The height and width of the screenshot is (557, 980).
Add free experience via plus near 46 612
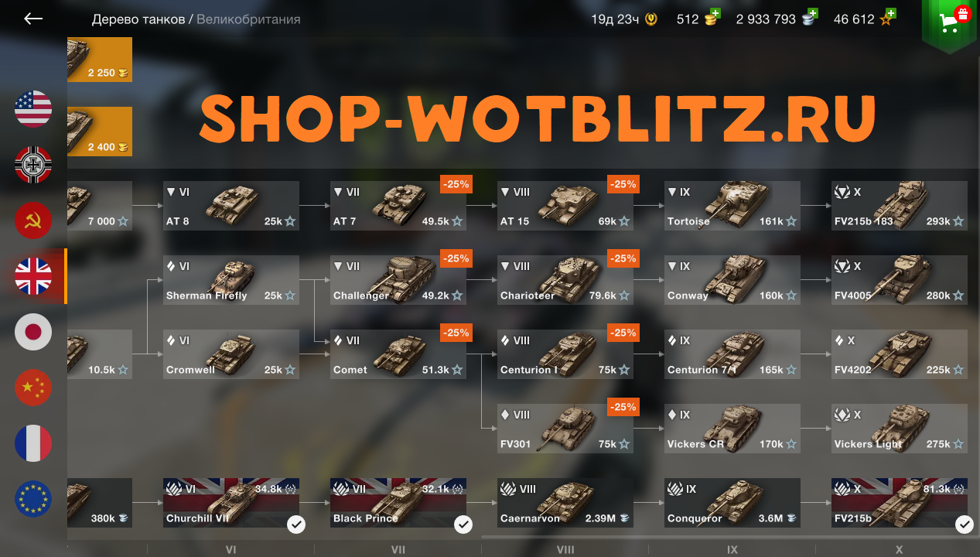(891, 13)
